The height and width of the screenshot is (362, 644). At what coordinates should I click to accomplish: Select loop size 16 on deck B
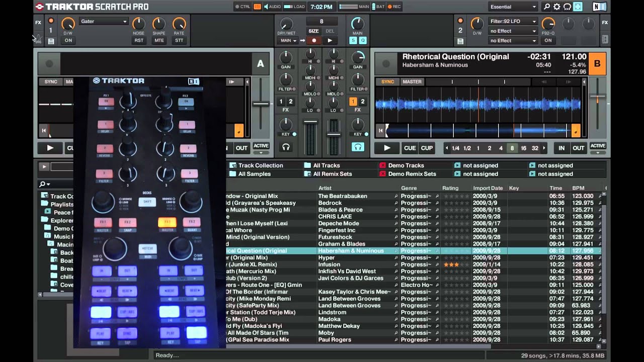point(524,148)
